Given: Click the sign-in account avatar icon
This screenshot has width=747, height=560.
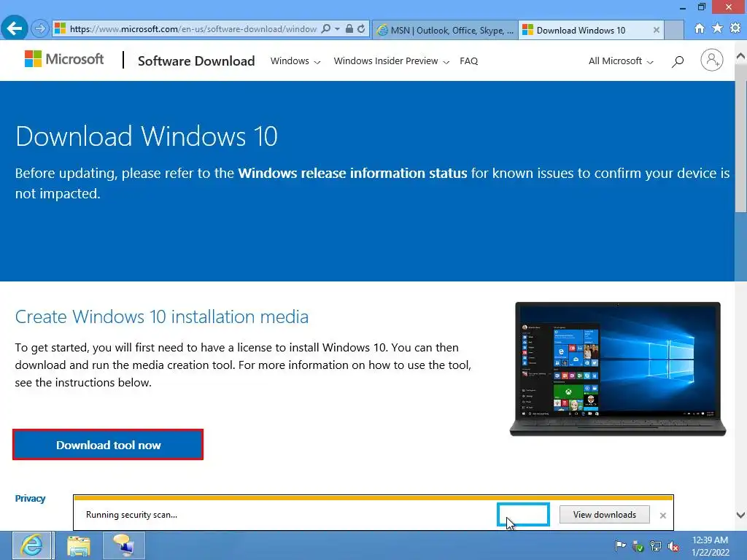Looking at the screenshot, I should [x=712, y=60].
